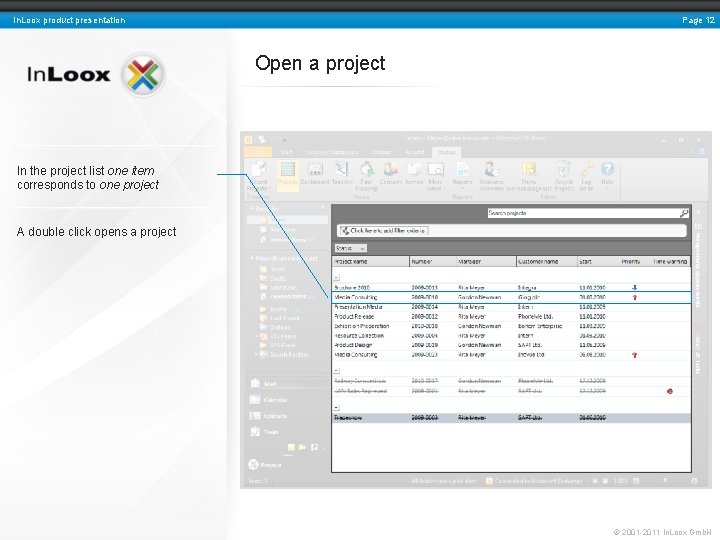Click customer Phonelvie Ltd. in Product Release row

click(x=535, y=316)
